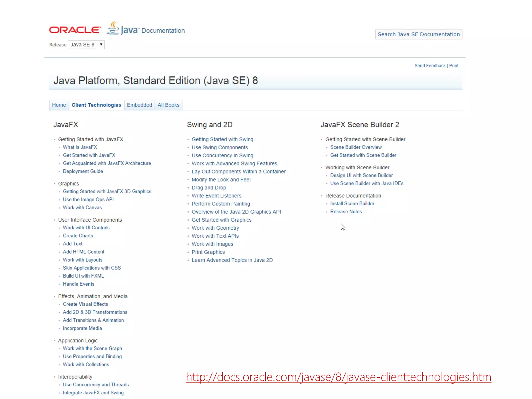Go to Getting Started with Swing

[x=222, y=139]
